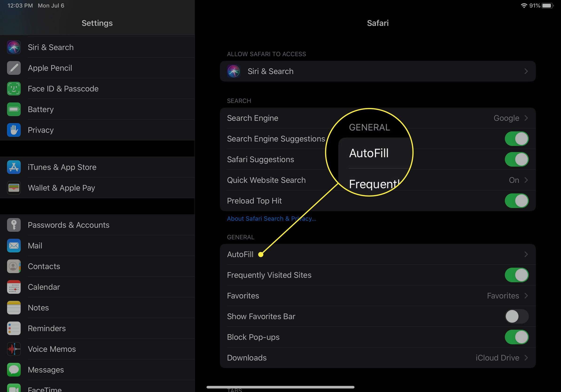This screenshot has height=392, width=561.
Task: Open Mail settings row
Action: coord(97,246)
